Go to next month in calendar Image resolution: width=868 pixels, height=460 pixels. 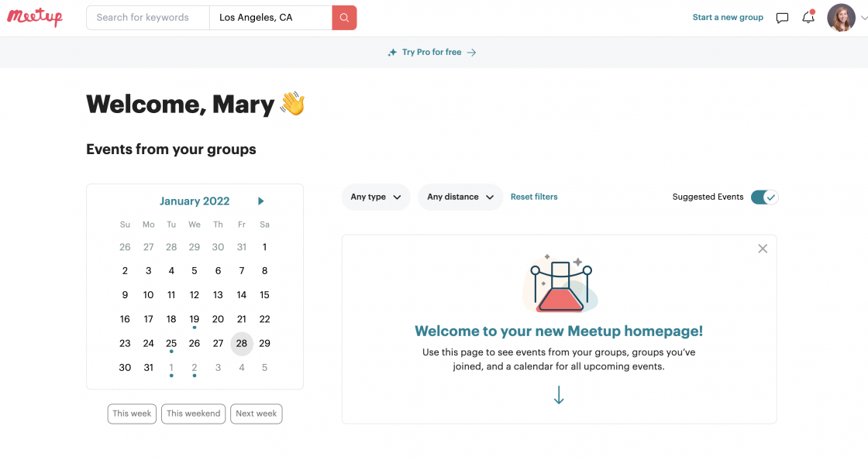click(x=260, y=201)
